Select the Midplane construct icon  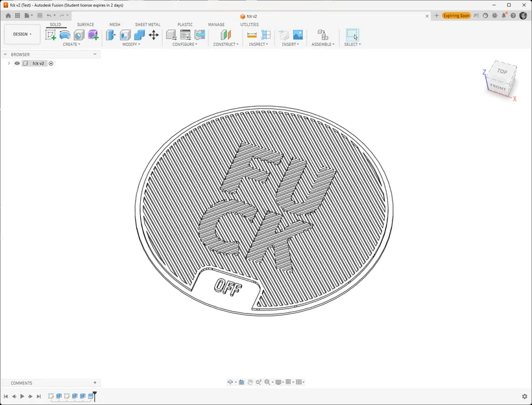click(226, 34)
